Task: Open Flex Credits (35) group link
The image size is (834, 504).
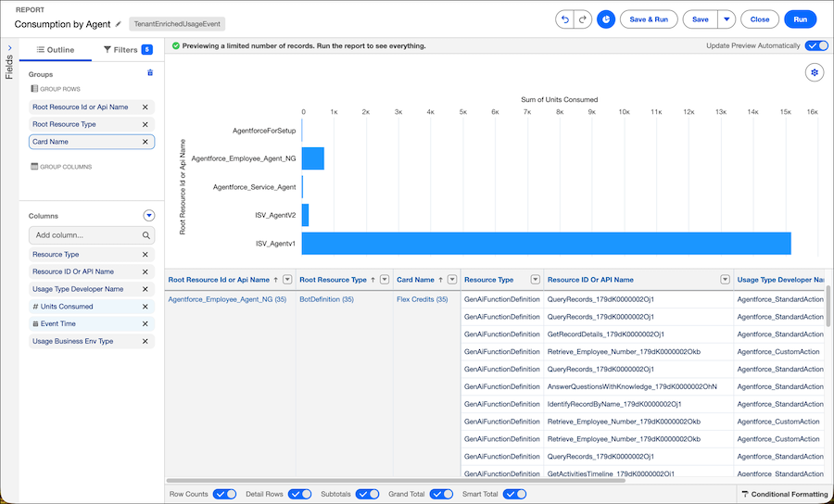Action: [423, 299]
